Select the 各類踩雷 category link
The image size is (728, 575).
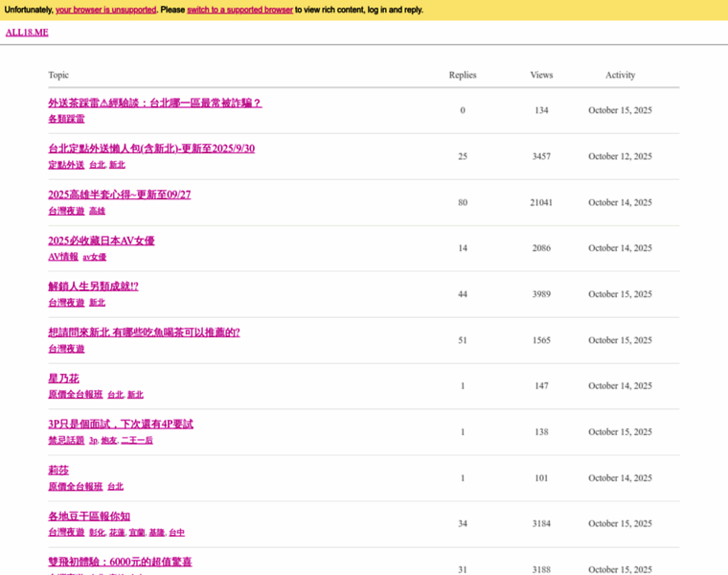tap(66, 119)
